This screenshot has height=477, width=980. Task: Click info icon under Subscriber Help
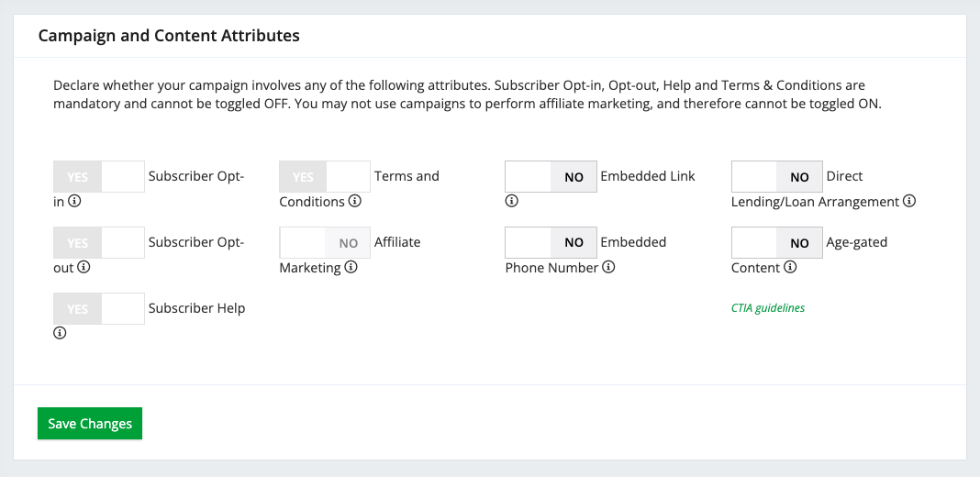point(60,334)
